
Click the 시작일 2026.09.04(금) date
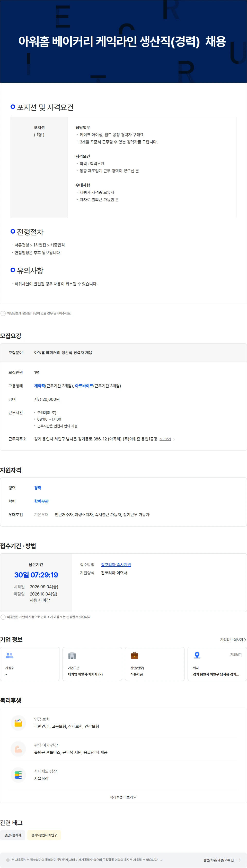(44, 587)
